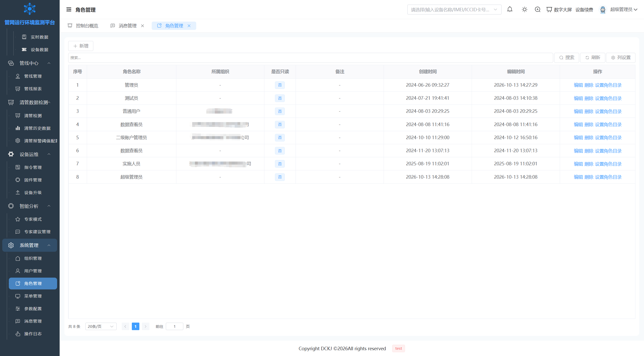
Task: Click the 搜索 button
Action: point(567,58)
